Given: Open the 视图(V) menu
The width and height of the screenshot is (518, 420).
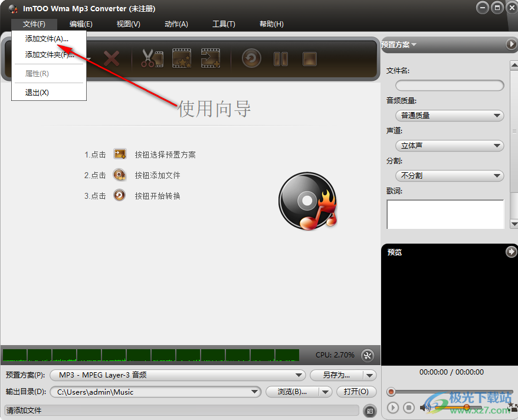Looking at the screenshot, I should point(129,24).
